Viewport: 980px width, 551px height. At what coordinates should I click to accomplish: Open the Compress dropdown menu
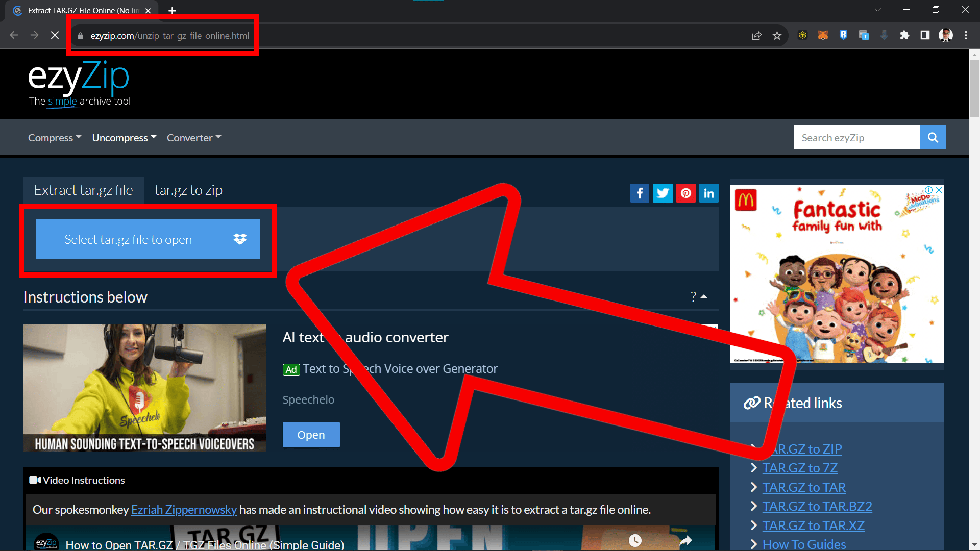[x=54, y=137]
